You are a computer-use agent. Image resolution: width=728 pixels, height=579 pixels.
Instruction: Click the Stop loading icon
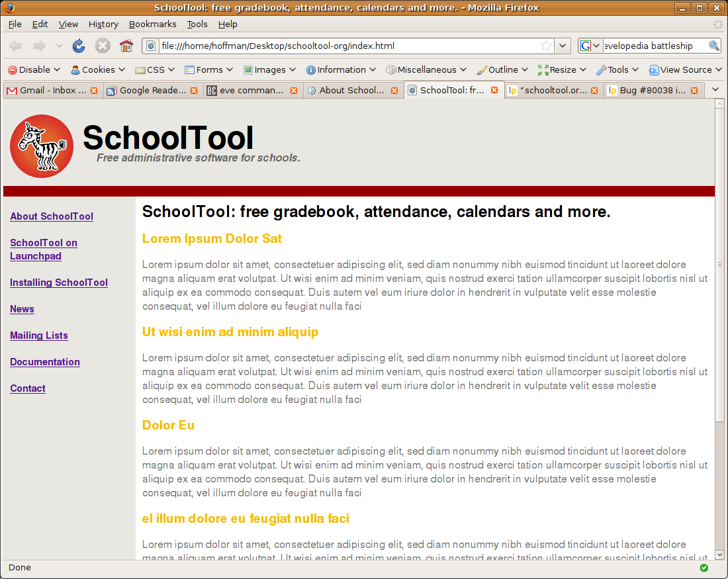[x=103, y=46]
